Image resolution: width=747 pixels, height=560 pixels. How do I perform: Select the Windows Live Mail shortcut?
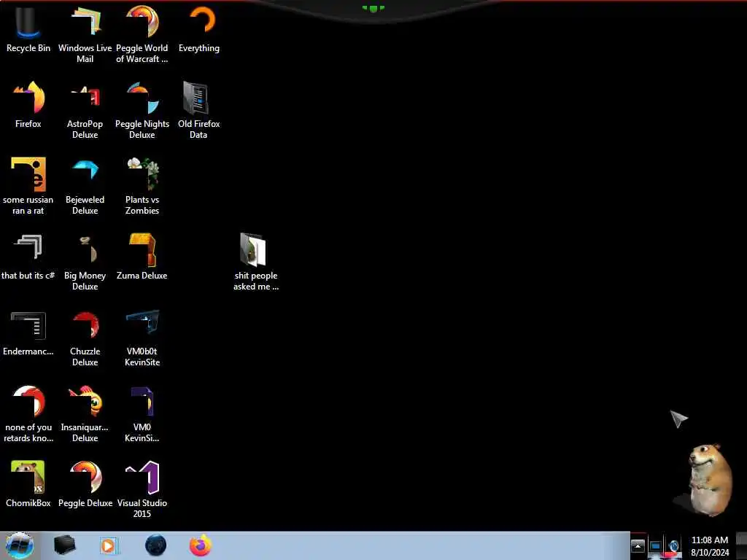click(85, 34)
